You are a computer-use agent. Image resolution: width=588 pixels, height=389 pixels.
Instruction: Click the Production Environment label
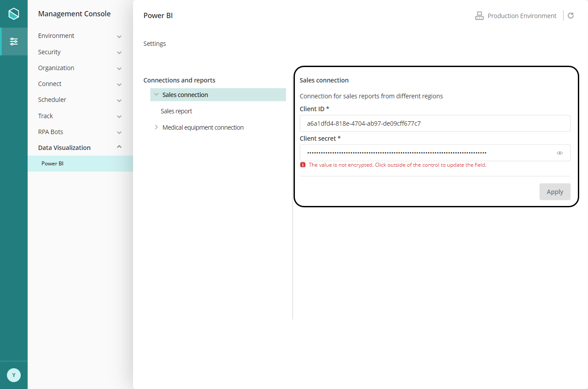[x=522, y=16]
